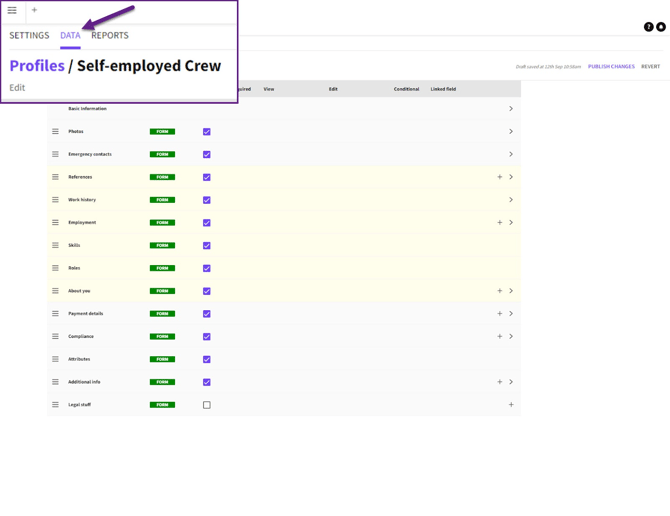Grab the drag handle for Photos row
670x516 pixels.
(56, 132)
